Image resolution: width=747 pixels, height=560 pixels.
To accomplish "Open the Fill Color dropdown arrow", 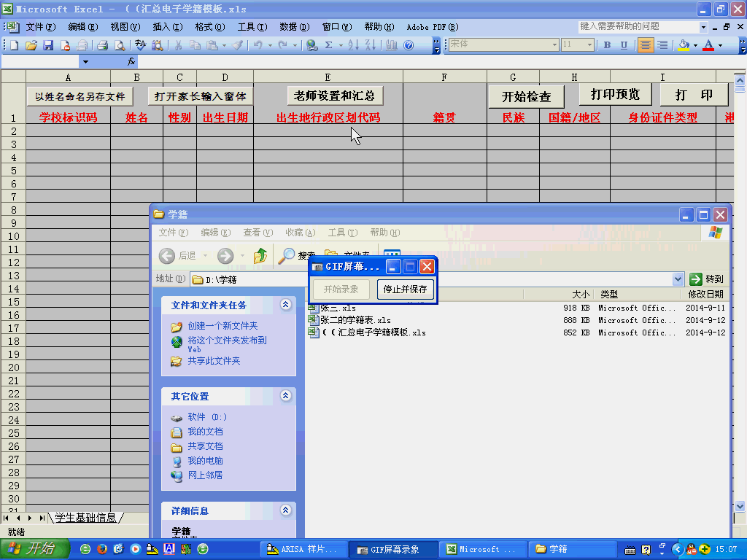I will pos(695,45).
